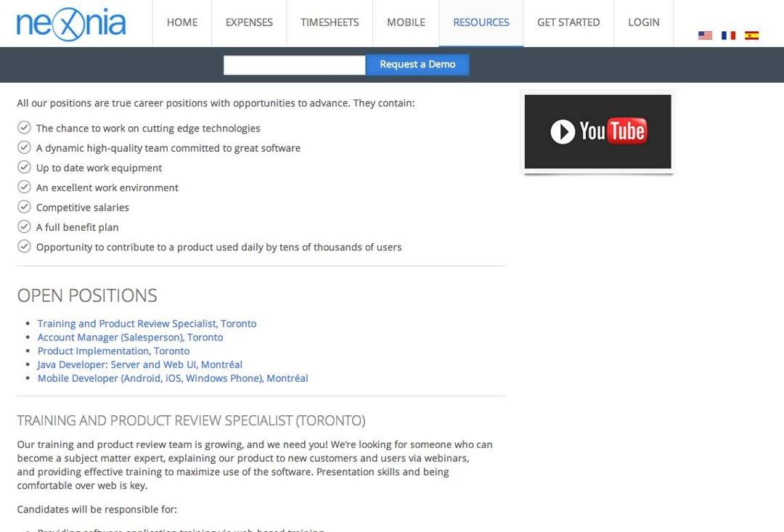
Task: Open Java Developer: Server and Web UI link
Action: [x=140, y=364]
